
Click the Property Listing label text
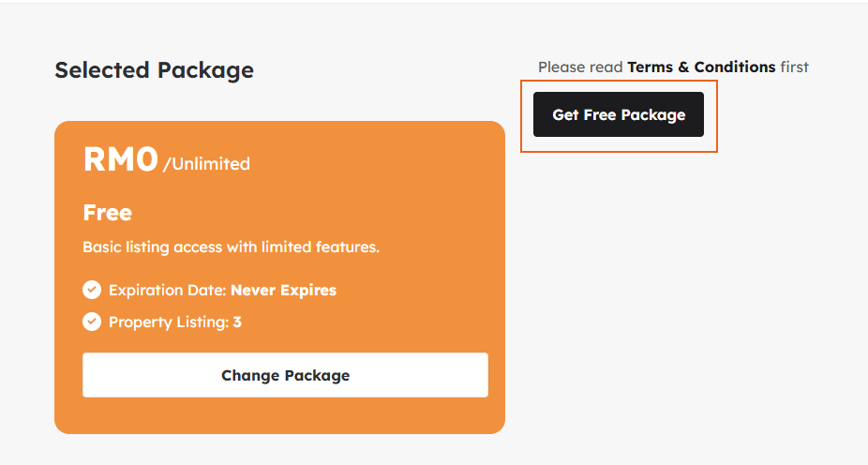169,322
